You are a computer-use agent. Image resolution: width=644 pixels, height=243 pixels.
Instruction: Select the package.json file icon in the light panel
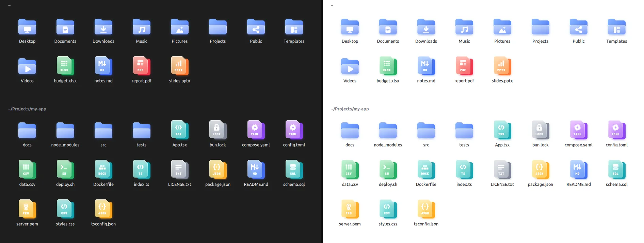click(541, 170)
